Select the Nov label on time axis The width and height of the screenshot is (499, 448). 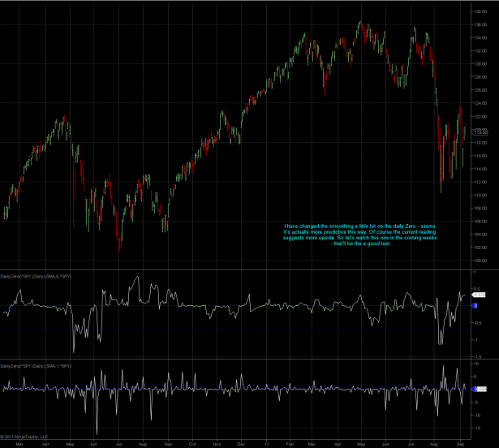pyautogui.click(x=217, y=444)
